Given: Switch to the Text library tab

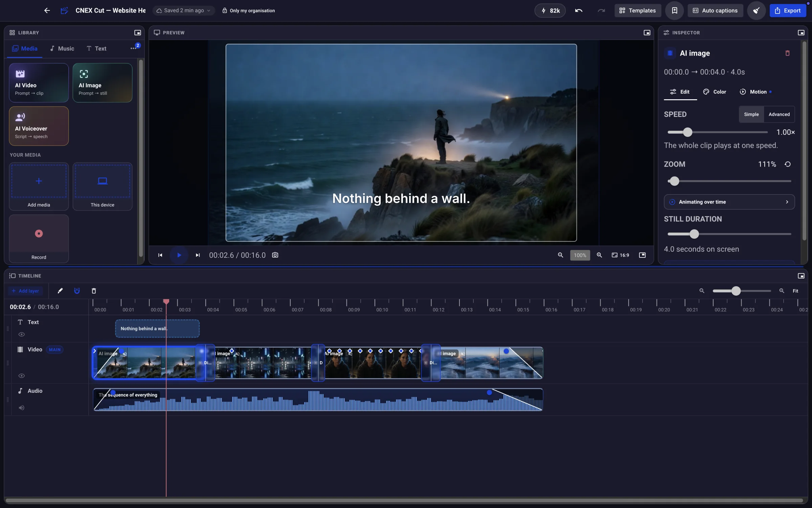Looking at the screenshot, I should (96, 48).
